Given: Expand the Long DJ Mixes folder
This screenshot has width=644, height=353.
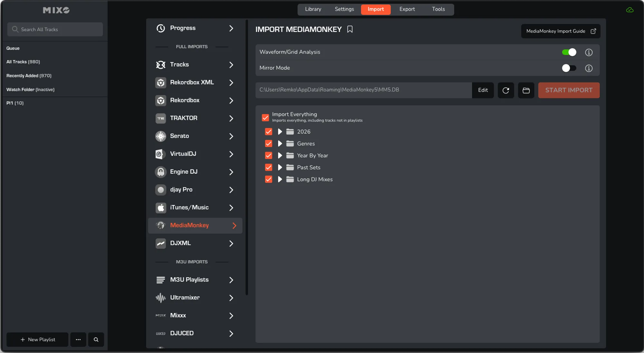Looking at the screenshot, I should [280, 180].
